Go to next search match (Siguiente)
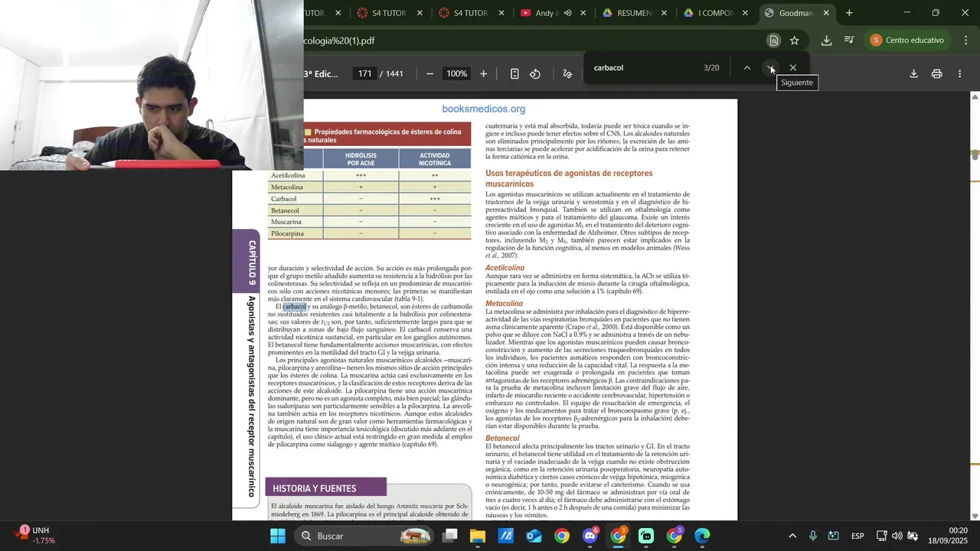Screen dimensions: 980x551 point(770,68)
